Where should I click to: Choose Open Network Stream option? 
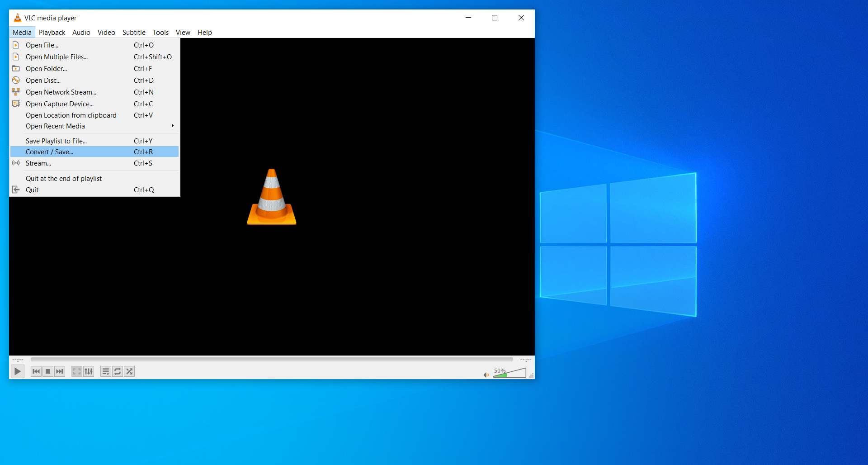[61, 92]
